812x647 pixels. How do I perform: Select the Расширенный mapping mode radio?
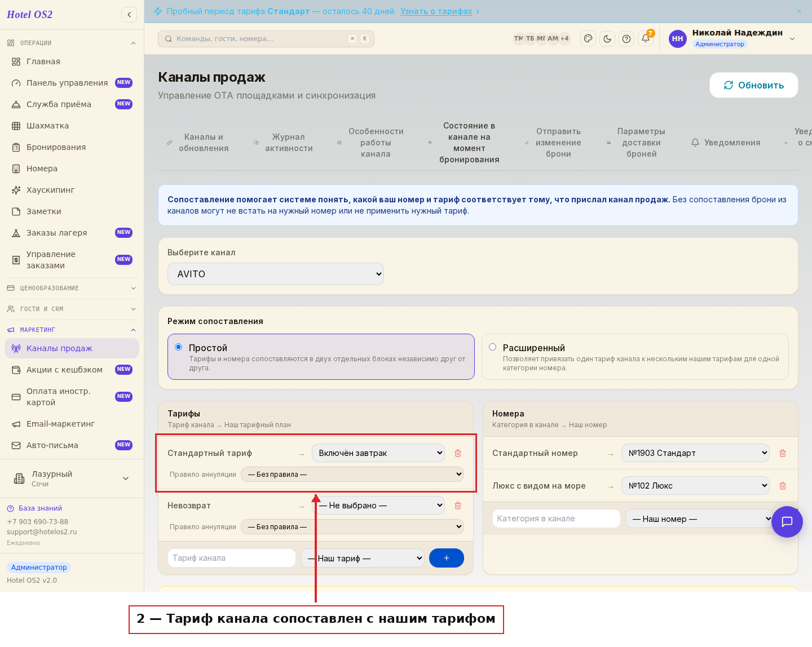coord(493,347)
